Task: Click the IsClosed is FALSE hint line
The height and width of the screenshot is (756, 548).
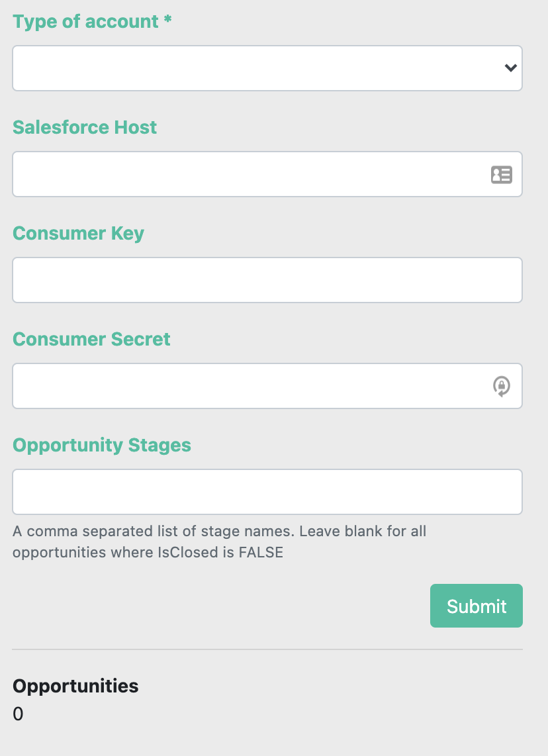Action: (148, 552)
